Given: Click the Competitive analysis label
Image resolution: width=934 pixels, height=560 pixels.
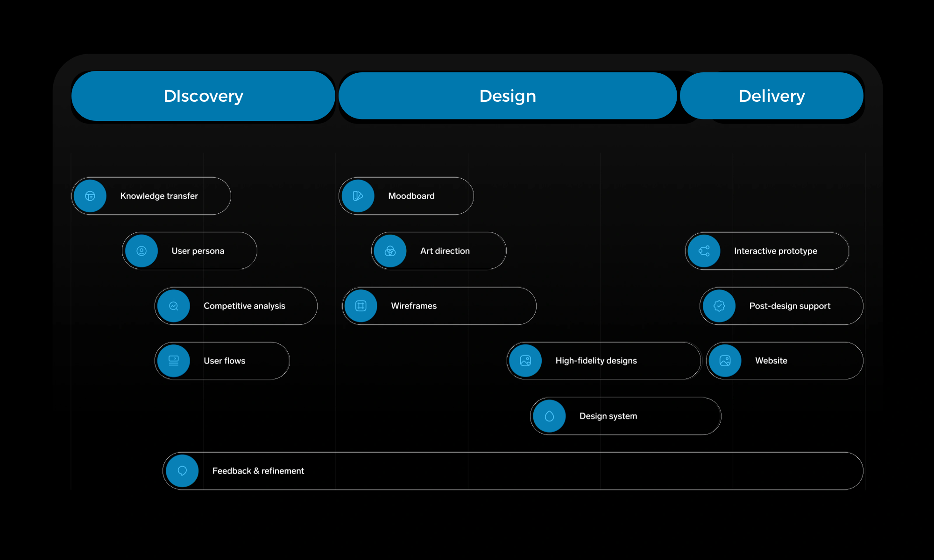Looking at the screenshot, I should click(x=244, y=306).
